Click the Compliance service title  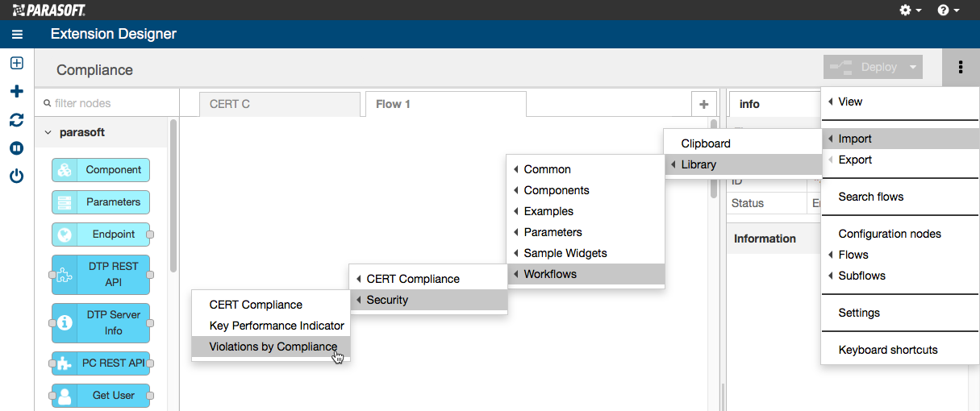pos(94,70)
